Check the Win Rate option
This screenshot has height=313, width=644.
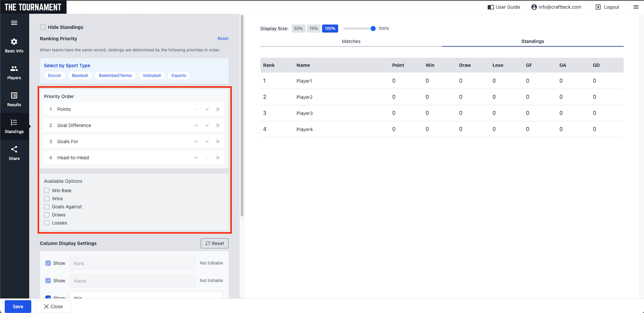[x=47, y=190]
